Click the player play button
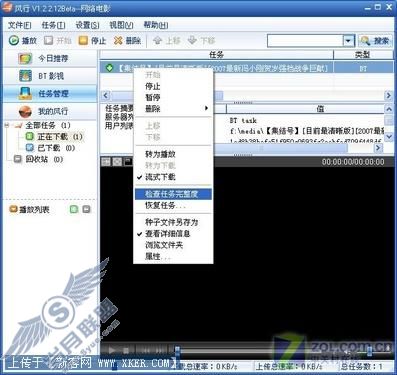This screenshot has height=375, width=397. [113, 350]
